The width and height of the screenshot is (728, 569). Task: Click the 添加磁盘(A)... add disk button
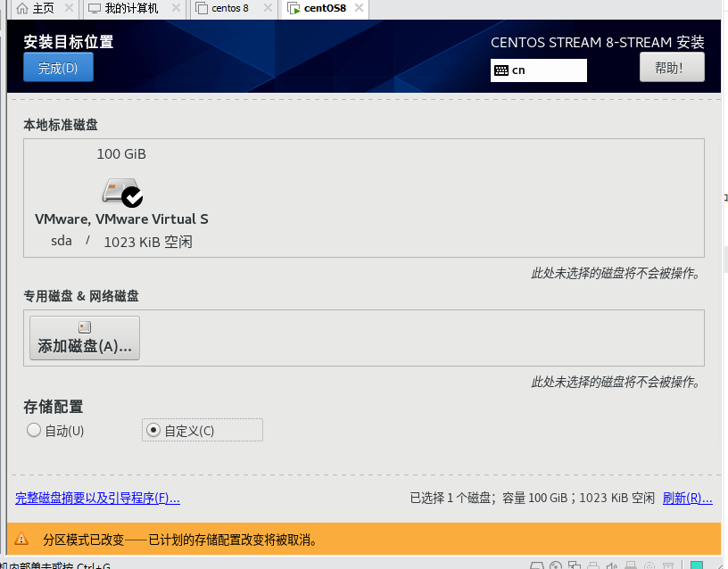point(85,338)
